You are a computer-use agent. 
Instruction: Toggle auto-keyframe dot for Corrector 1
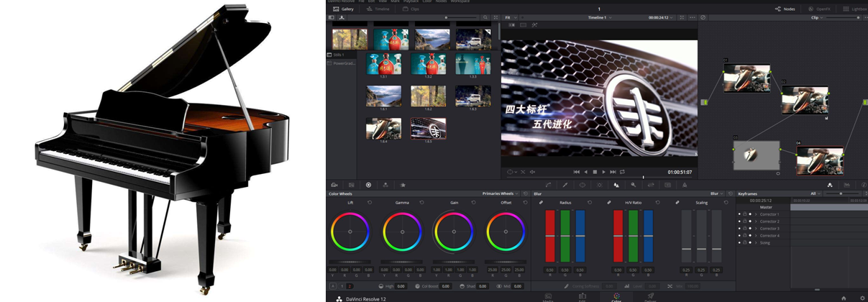point(750,214)
